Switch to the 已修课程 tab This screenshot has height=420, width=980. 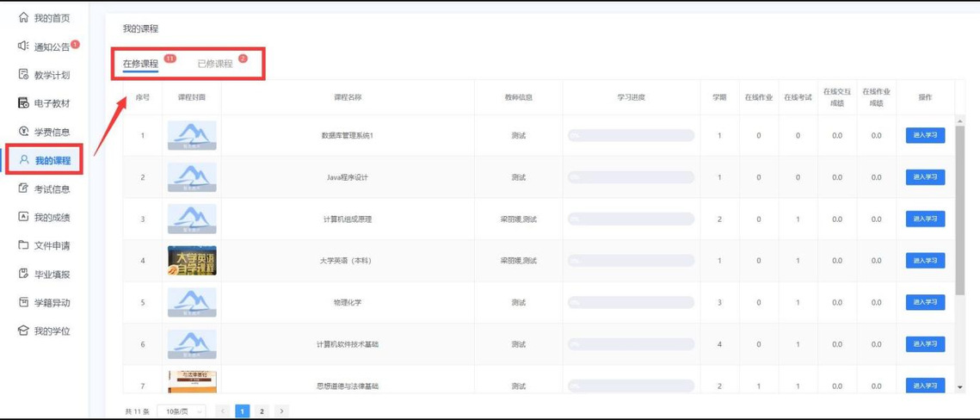[x=215, y=64]
